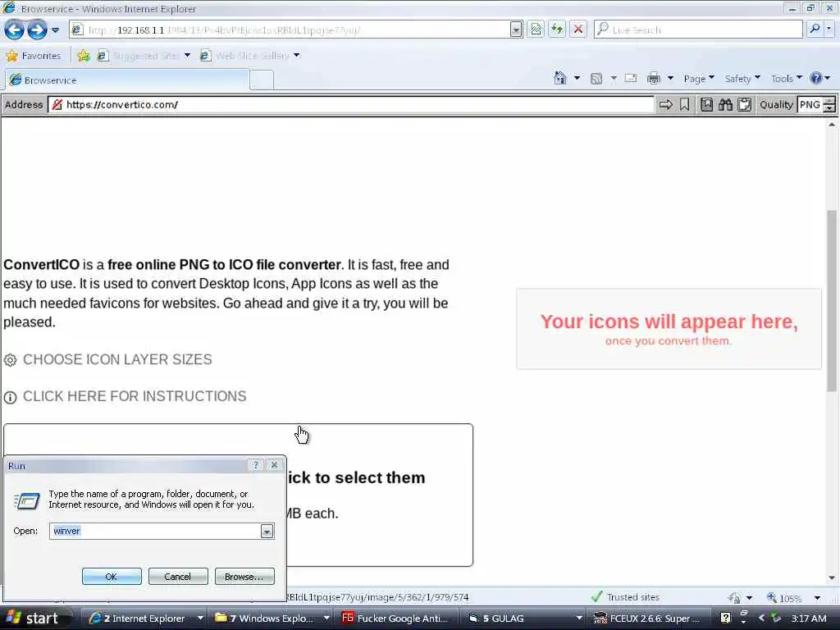Stop loading with the red X icon
The image size is (840, 630).
[x=578, y=30]
